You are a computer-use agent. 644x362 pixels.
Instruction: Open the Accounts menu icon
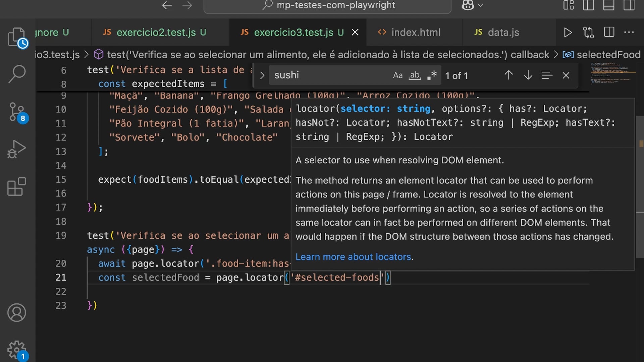[16, 313]
